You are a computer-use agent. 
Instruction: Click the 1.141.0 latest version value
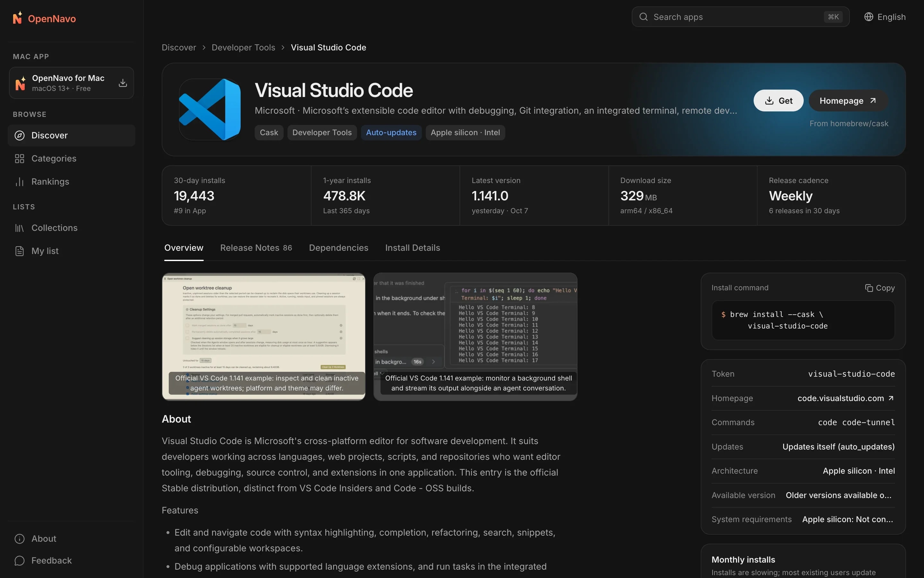click(x=490, y=196)
